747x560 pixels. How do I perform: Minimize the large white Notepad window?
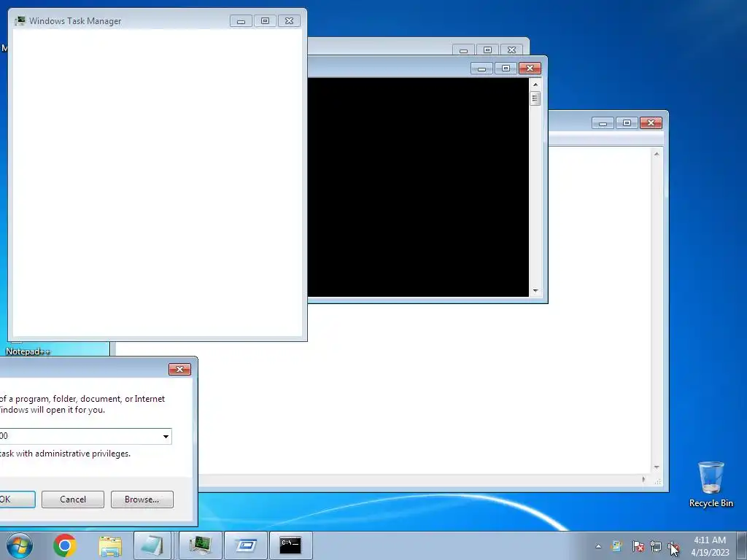coord(603,123)
